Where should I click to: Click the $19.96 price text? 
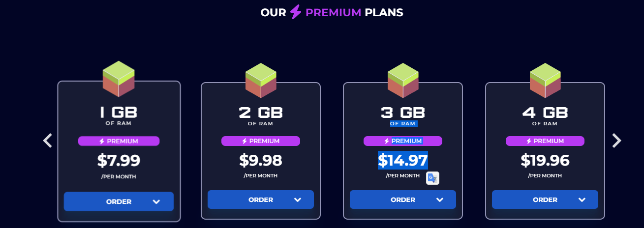point(545,160)
